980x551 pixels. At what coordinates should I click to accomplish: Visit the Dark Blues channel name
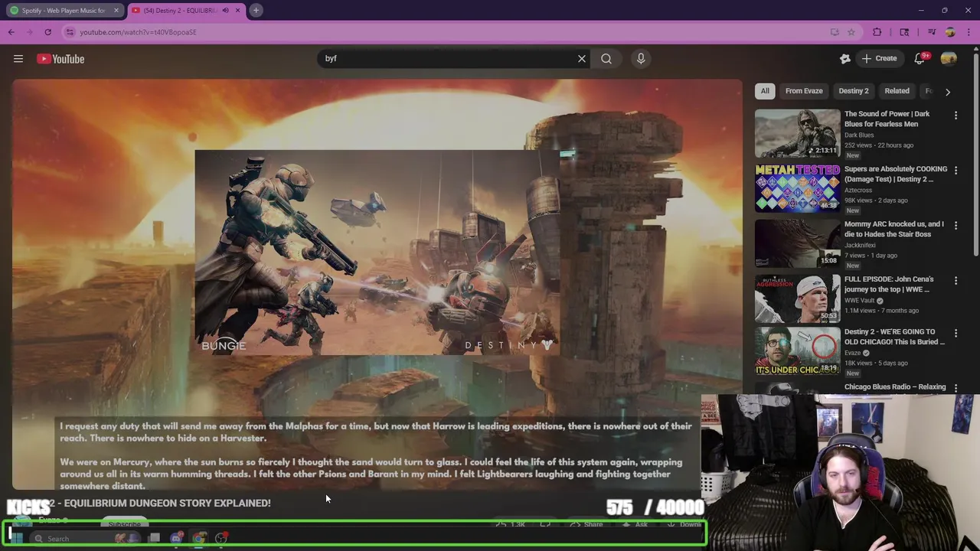(859, 135)
